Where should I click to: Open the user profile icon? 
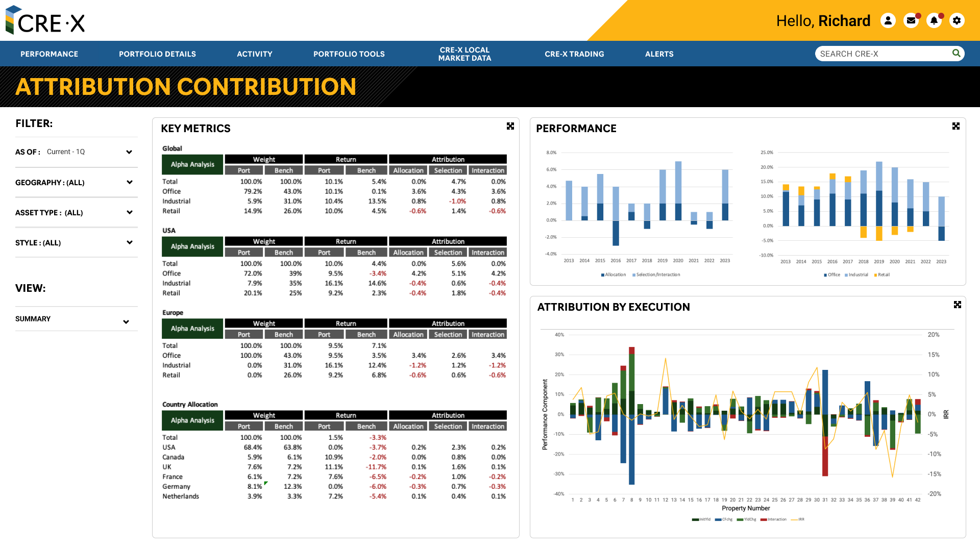[x=888, y=20]
